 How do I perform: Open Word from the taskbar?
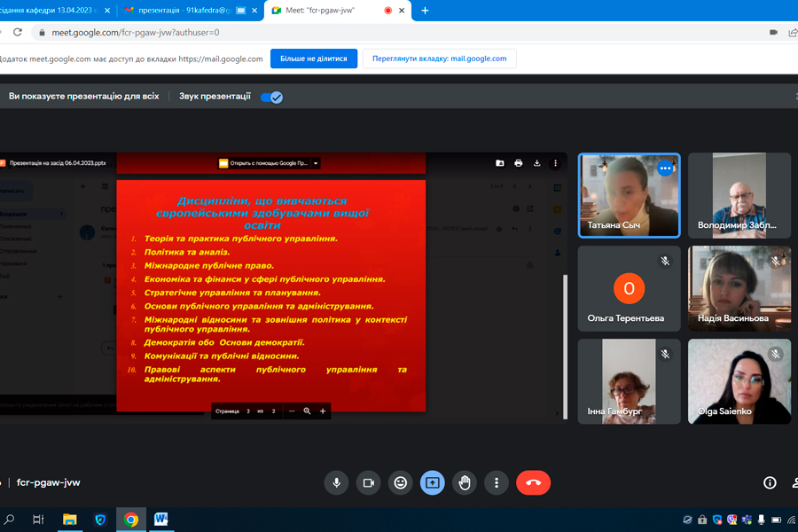point(161,520)
